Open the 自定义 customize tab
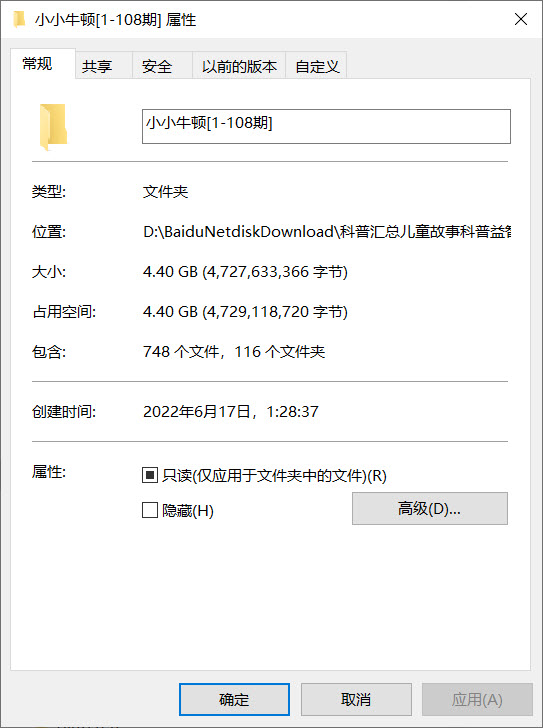Viewport: 543px width, 728px height. 317,65
